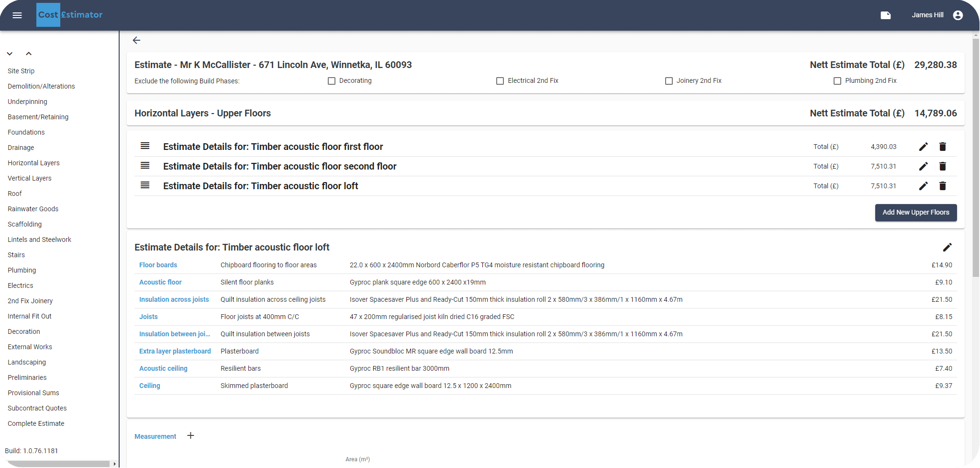Go back using the back arrow

136,40
